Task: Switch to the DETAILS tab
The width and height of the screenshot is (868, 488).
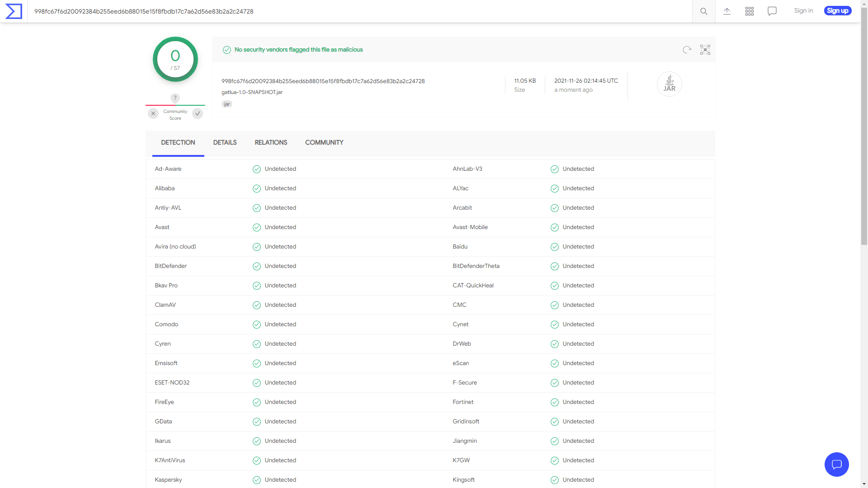Action: coord(225,142)
